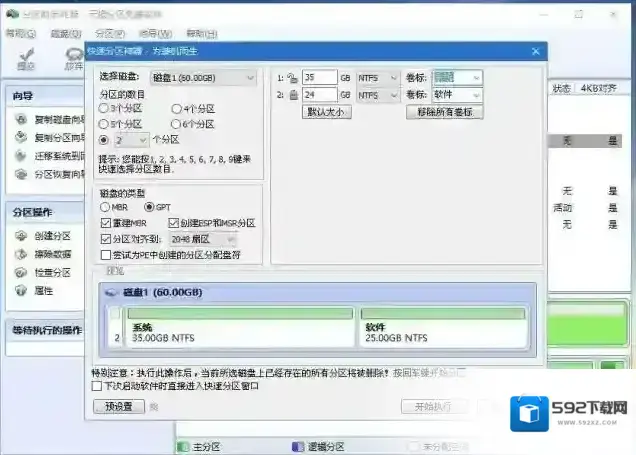Click the 清除数据 icon in the sidebar
Screen dimensions: 636x455
[x=21, y=254]
